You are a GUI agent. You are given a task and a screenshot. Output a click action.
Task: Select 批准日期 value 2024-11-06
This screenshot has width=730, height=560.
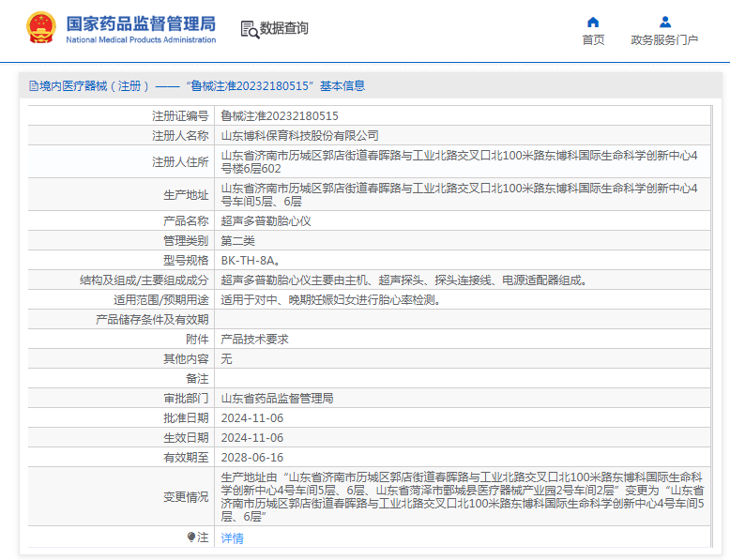point(251,418)
